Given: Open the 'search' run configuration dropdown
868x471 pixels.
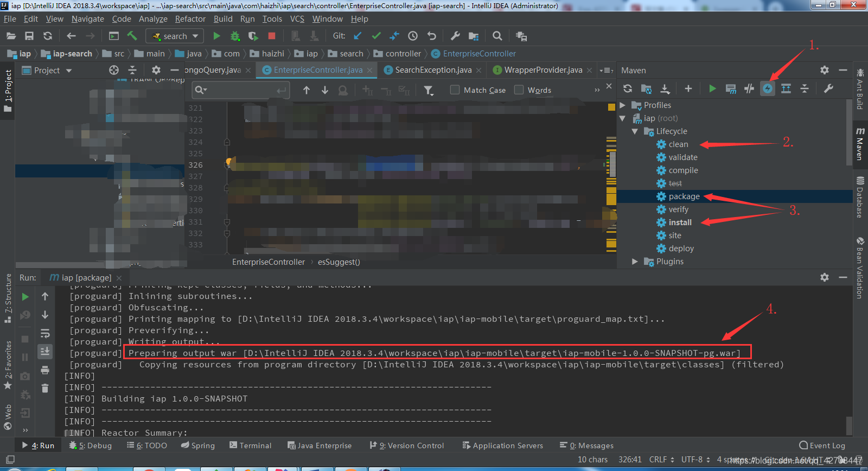Looking at the screenshot, I should (x=175, y=36).
